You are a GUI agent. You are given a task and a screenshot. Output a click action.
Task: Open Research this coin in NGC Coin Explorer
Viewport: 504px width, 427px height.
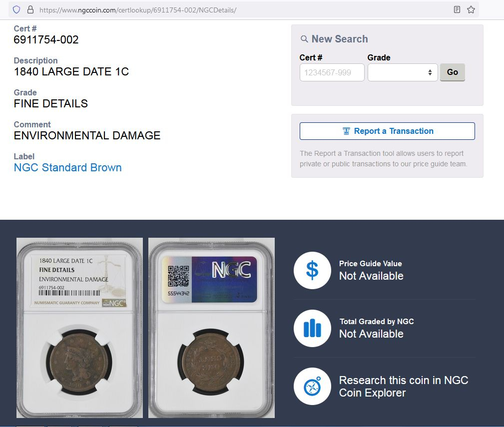point(404,387)
